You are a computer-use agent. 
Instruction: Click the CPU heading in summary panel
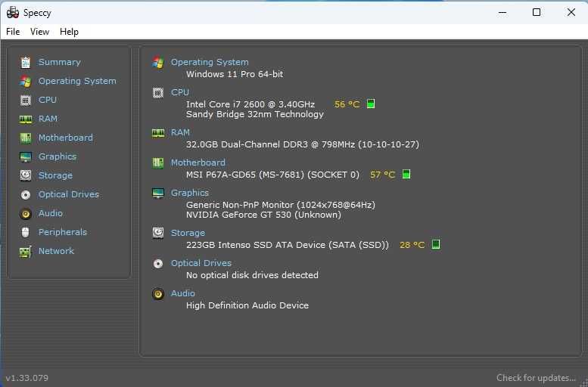click(180, 91)
